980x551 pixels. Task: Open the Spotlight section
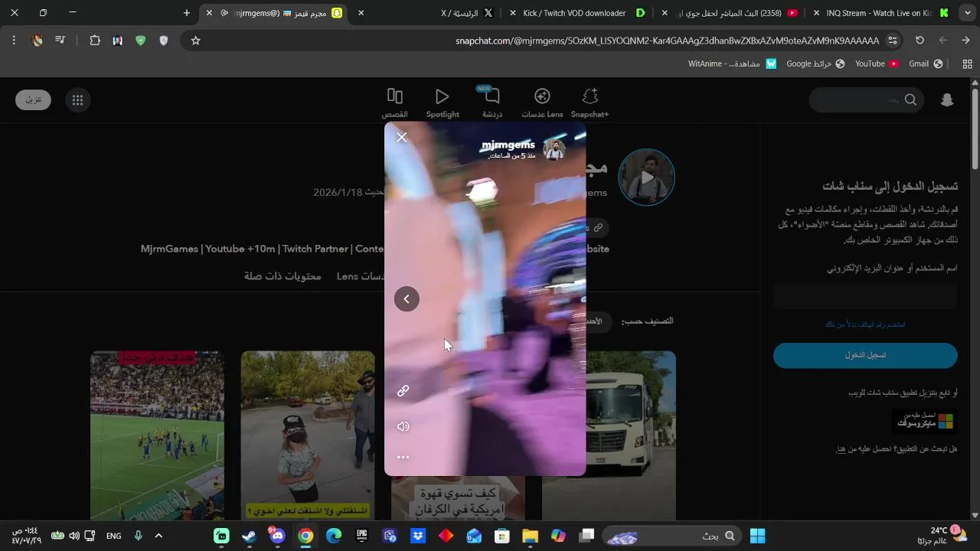coord(443,103)
